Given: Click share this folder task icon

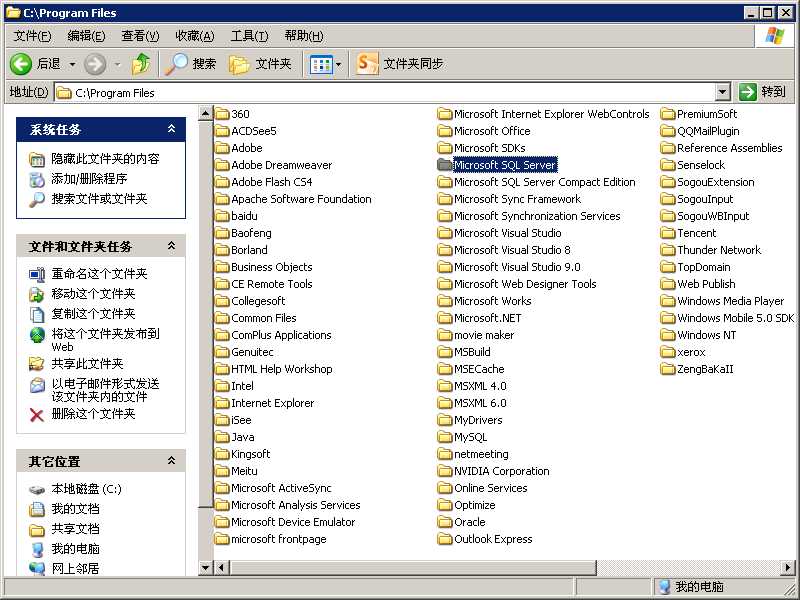Looking at the screenshot, I should click(37, 364).
